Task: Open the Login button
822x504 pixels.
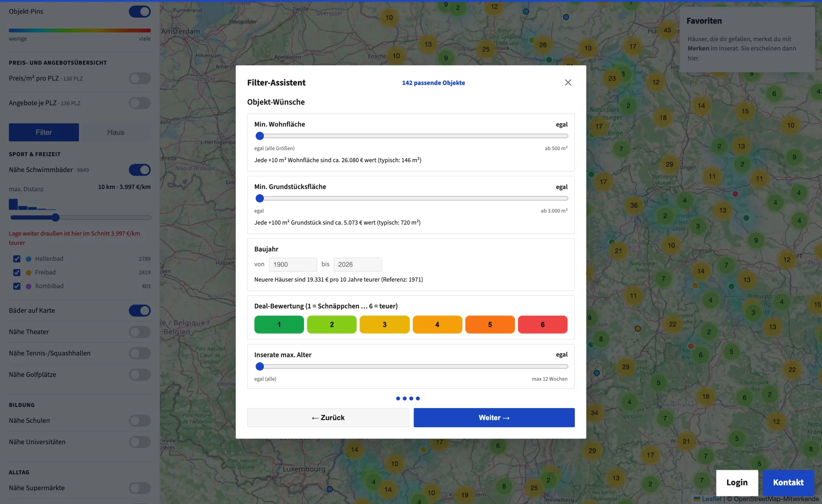Action: [737, 483]
